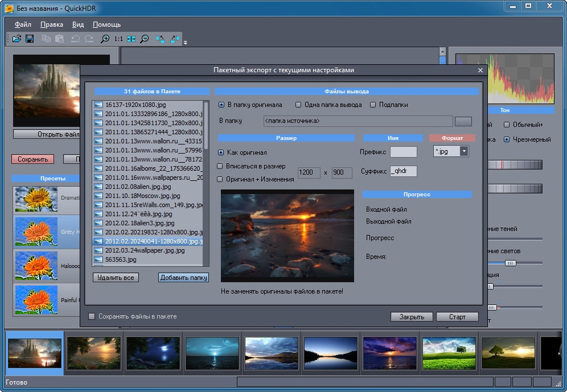Click the save floppy disk icon
This screenshot has width=567, height=392.
tap(30, 39)
